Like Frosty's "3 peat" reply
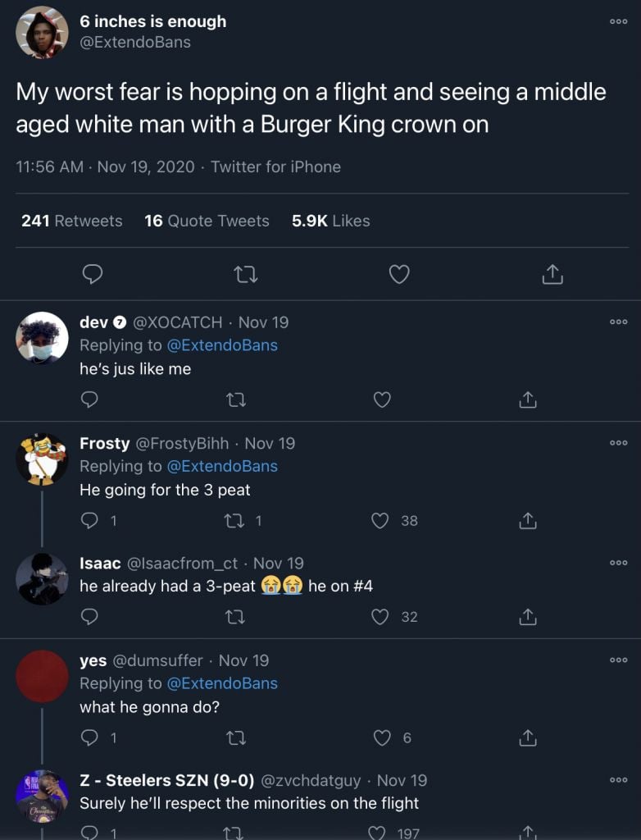641x840 pixels. pos(380,520)
